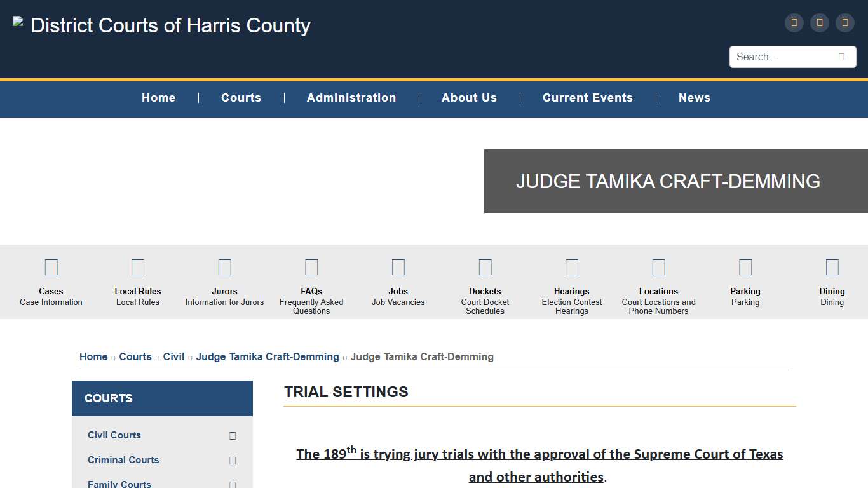Image resolution: width=868 pixels, height=488 pixels.
Task: Open the Administration menu item
Action: 351,98
